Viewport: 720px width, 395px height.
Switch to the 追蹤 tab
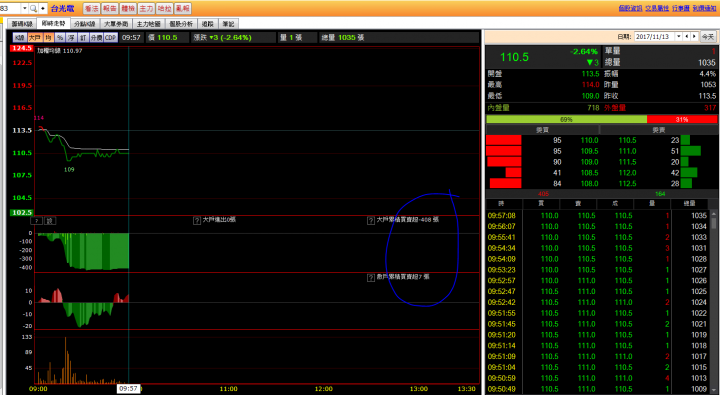point(209,24)
